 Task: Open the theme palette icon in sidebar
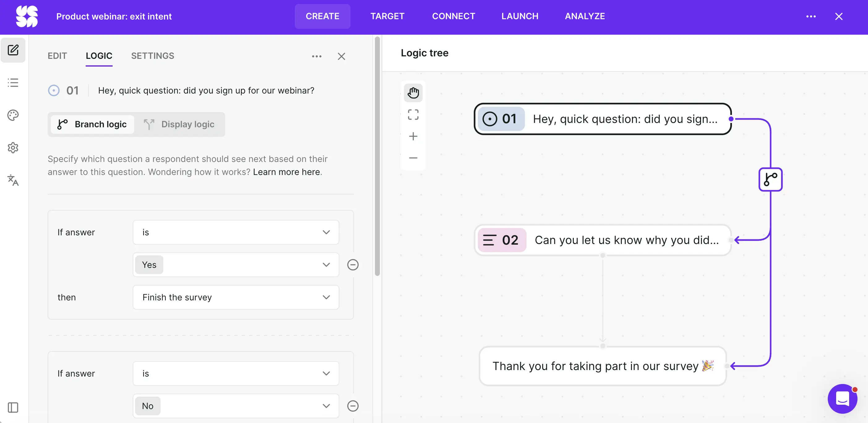pos(13,115)
